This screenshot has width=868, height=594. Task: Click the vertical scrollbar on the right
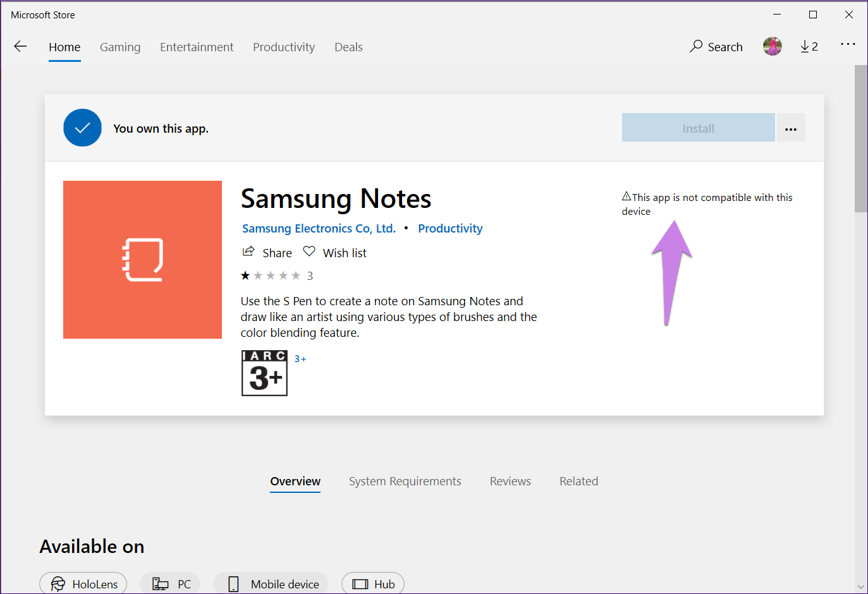(x=861, y=139)
